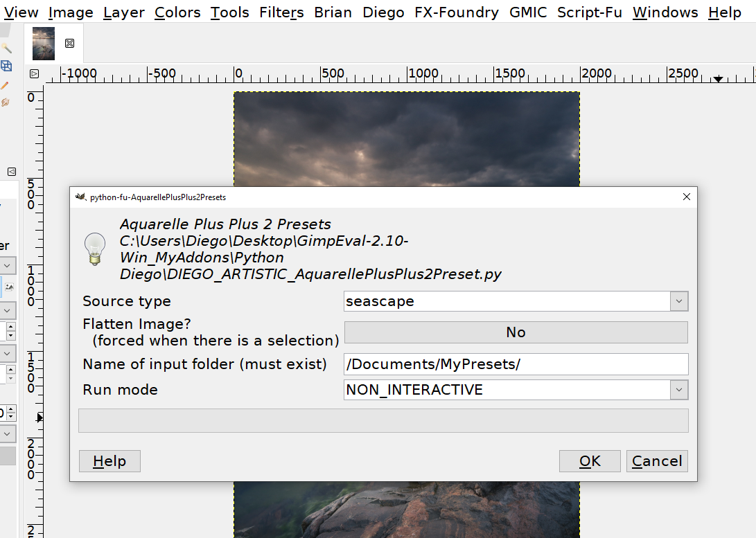Open the Diego menu

[383, 12]
